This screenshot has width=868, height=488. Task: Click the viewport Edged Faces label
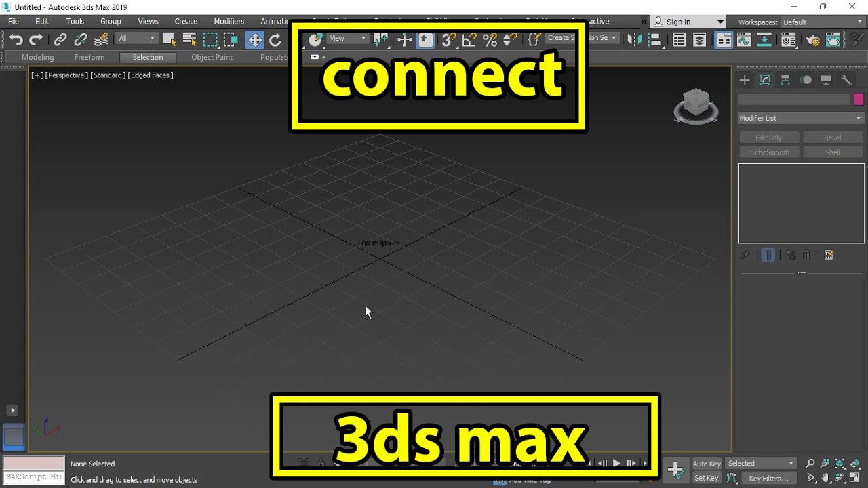(x=151, y=75)
